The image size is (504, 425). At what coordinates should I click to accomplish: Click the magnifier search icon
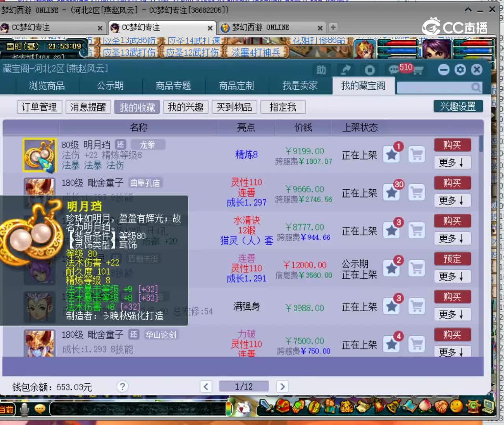(x=476, y=87)
